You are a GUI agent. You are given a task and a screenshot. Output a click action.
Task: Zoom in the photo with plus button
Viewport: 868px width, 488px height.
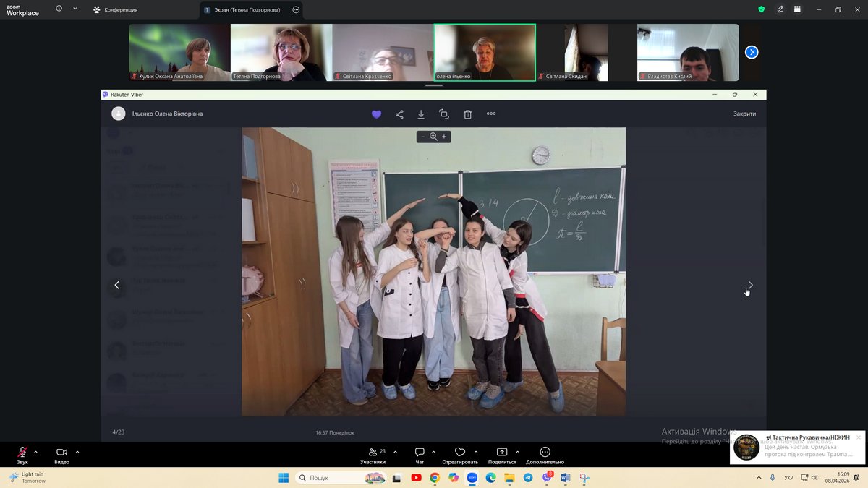pyautogui.click(x=444, y=137)
